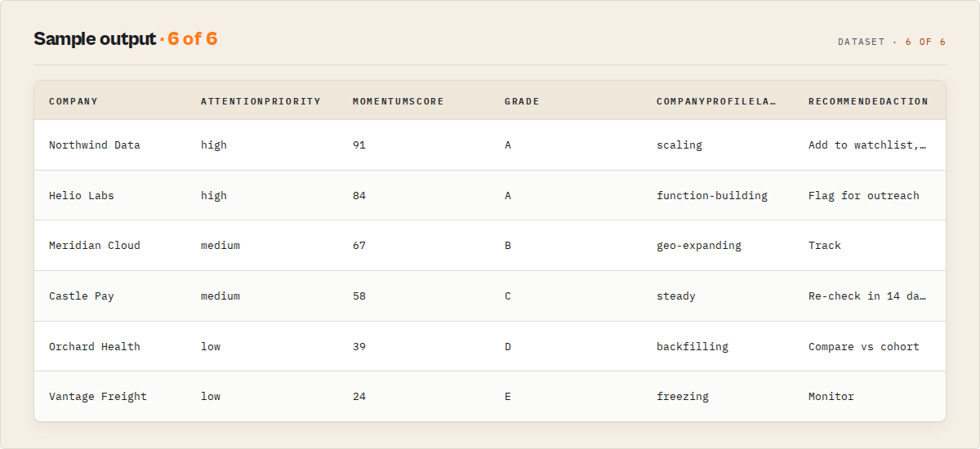Click grade A in Helio Labs row
980x449 pixels.
pyautogui.click(x=508, y=196)
